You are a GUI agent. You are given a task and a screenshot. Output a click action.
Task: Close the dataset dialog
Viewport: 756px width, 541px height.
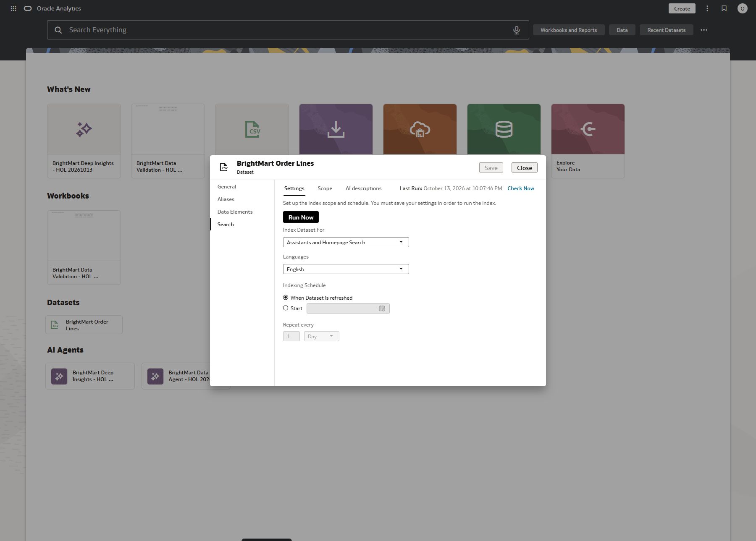coord(524,168)
